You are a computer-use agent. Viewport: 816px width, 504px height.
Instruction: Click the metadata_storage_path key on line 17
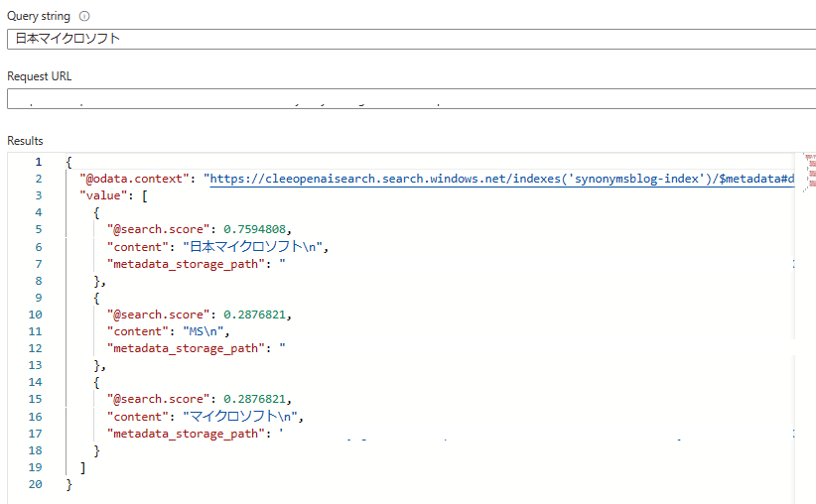pos(190,434)
